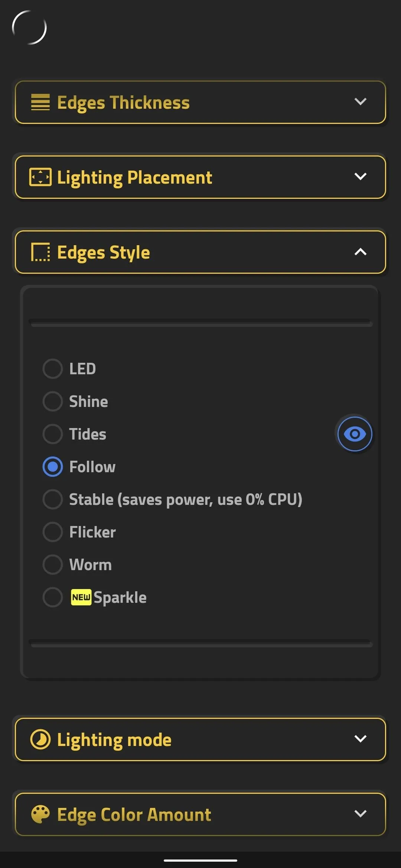This screenshot has height=868, width=401.
Task: Click the Edges Style dotted-square icon
Action: (40, 252)
